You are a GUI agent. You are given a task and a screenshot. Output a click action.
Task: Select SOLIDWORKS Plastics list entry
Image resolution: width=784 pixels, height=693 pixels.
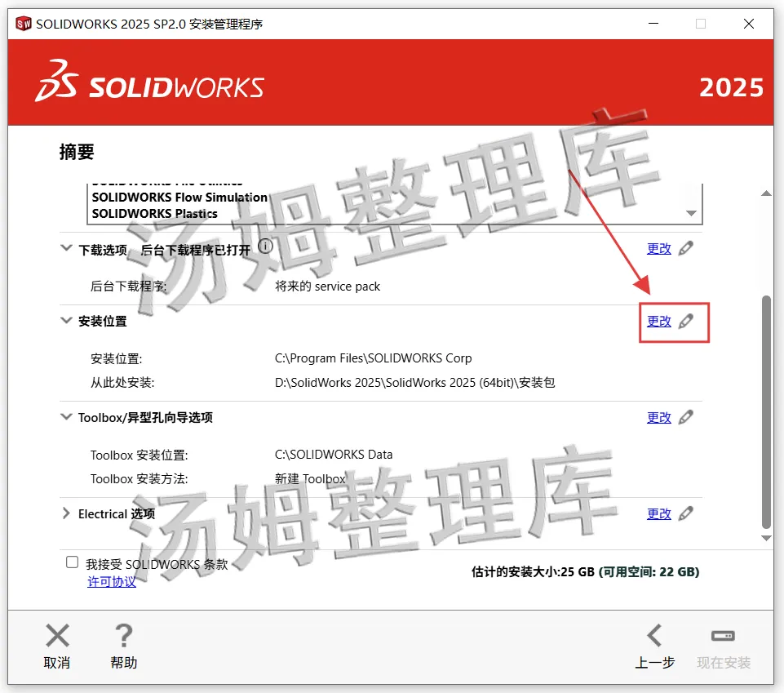pyautogui.click(x=154, y=214)
